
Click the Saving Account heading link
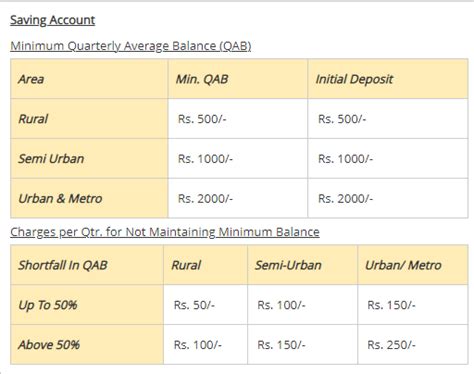click(x=53, y=20)
